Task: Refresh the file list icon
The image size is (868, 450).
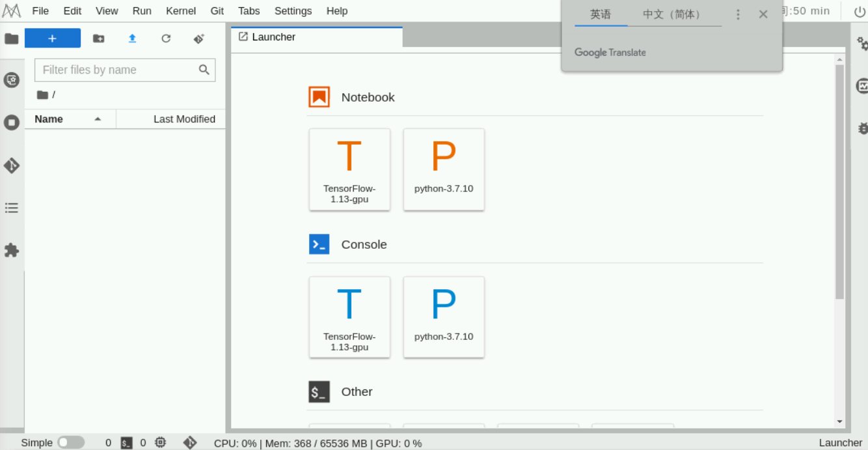Action: coord(166,38)
